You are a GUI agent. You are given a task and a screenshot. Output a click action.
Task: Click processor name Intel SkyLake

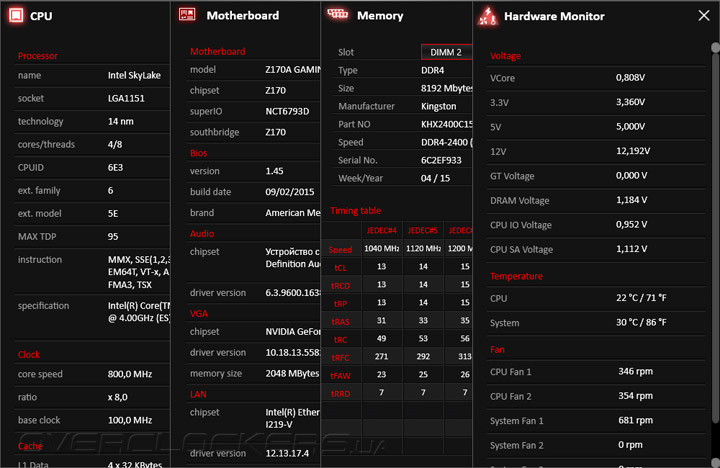[x=134, y=75]
